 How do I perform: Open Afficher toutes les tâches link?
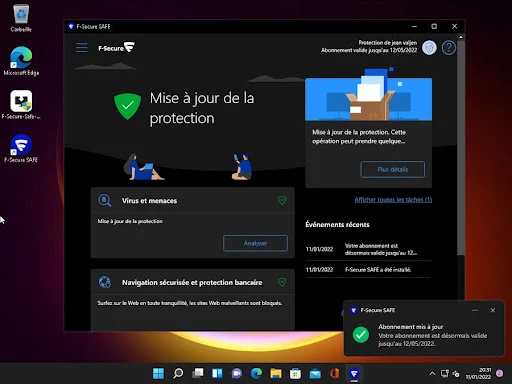tap(393, 200)
